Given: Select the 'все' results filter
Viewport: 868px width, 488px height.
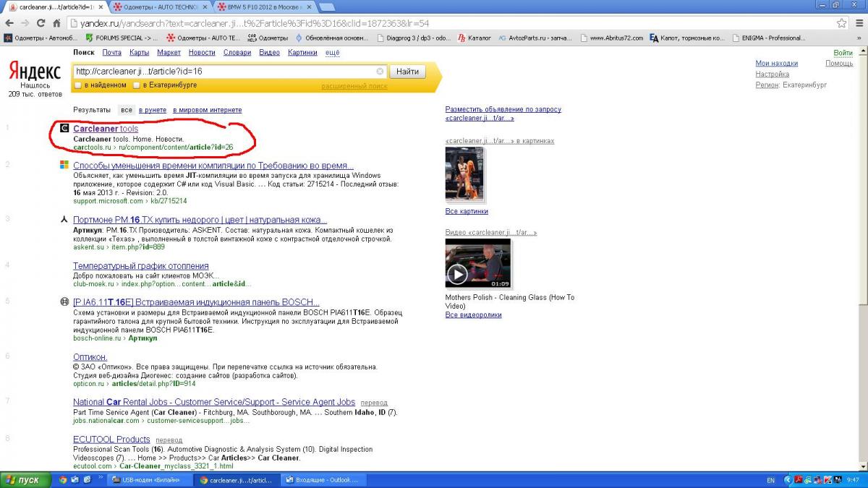Looking at the screenshot, I should pos(127,110).
